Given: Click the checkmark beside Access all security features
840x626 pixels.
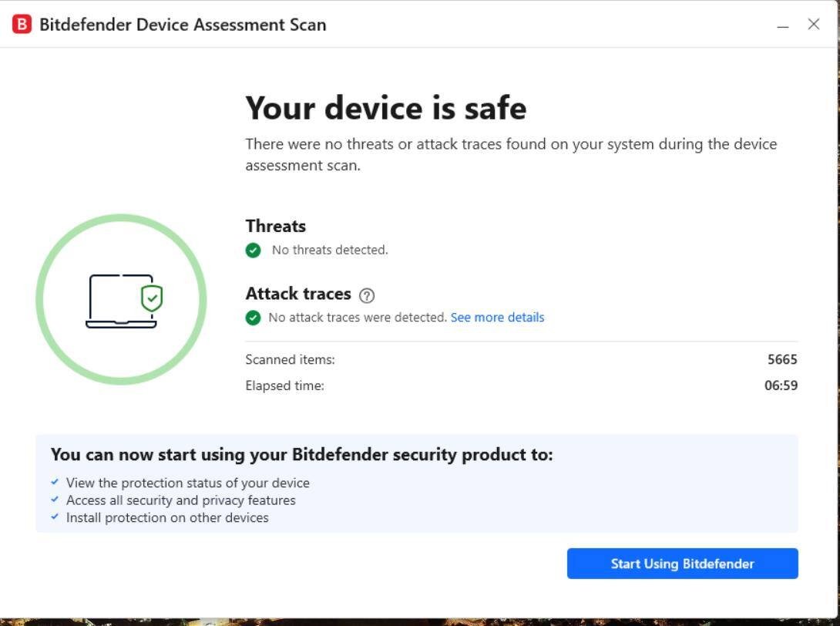Looking at the screenshot, I should coord(55,500).
